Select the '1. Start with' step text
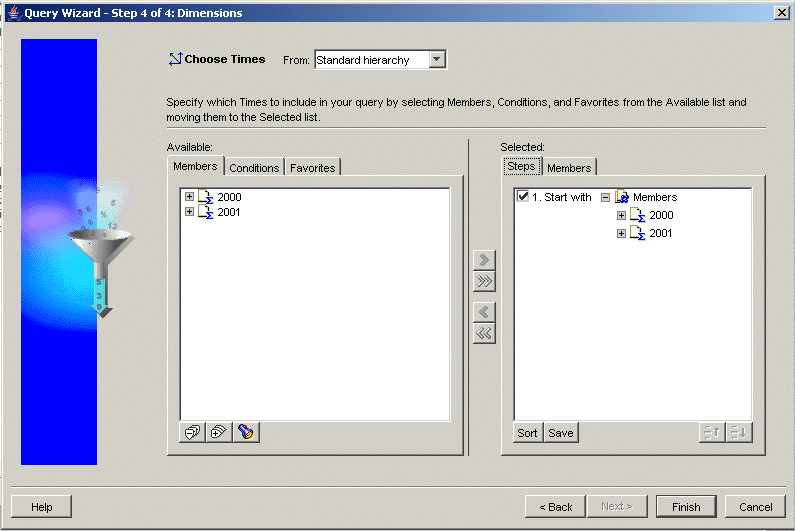 click(x=562, y=197)
